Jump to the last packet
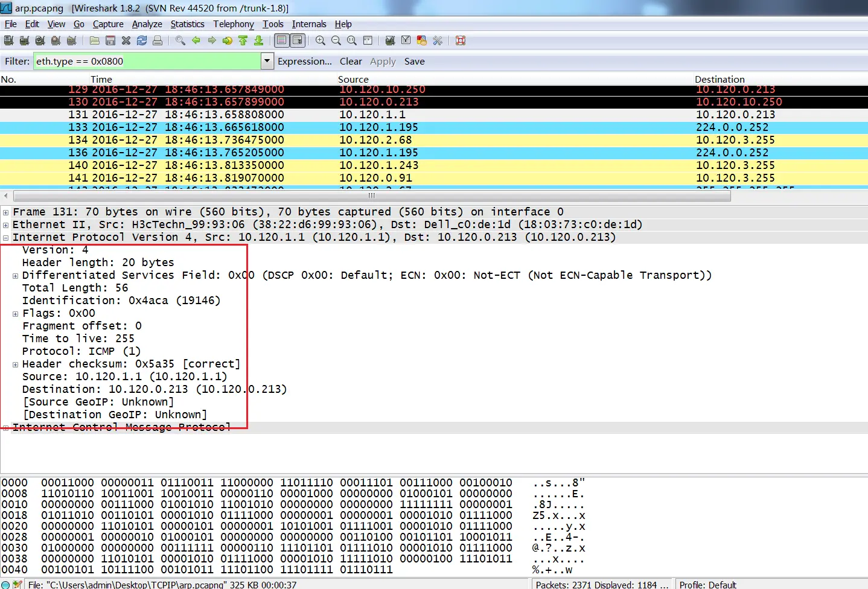 [x=259, y=40]
